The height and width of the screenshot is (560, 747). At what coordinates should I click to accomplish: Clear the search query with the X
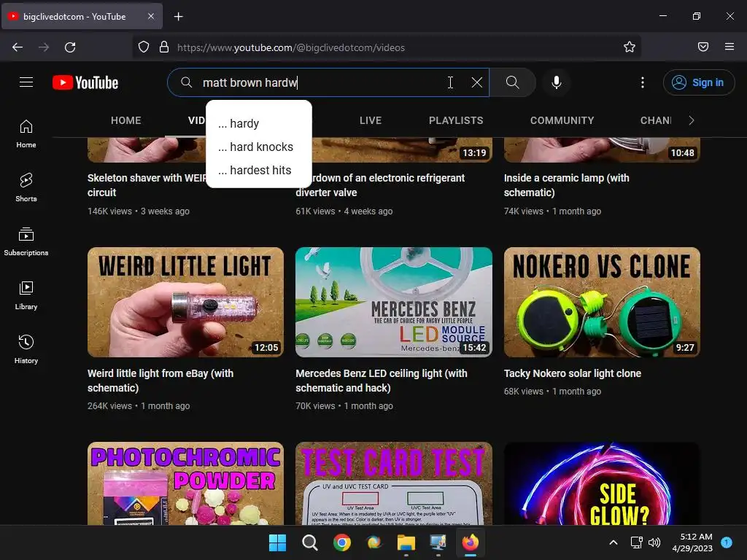click(476, 82)
